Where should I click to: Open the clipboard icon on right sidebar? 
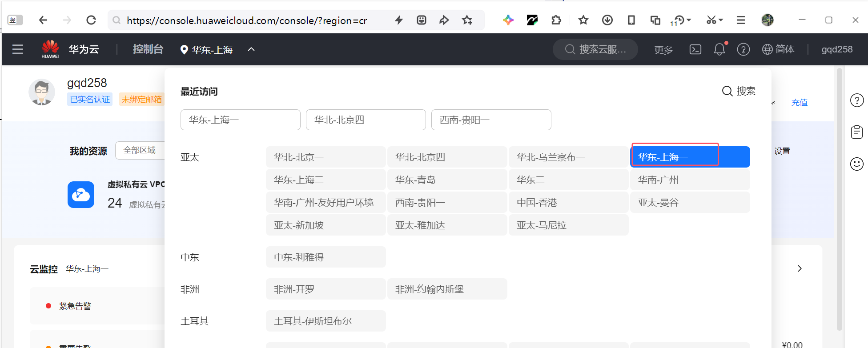pos(857,132)
